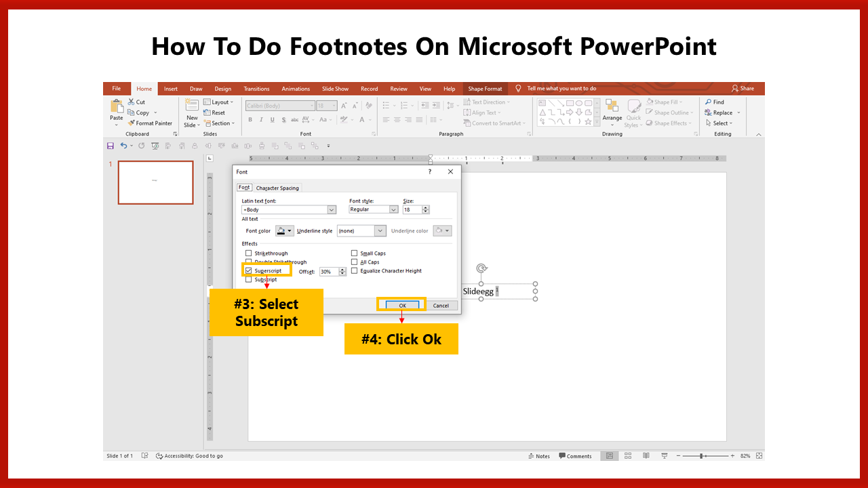This screenshot has height=488, width=868.
Task: Click the Bold formatting button
Action: 250,120
